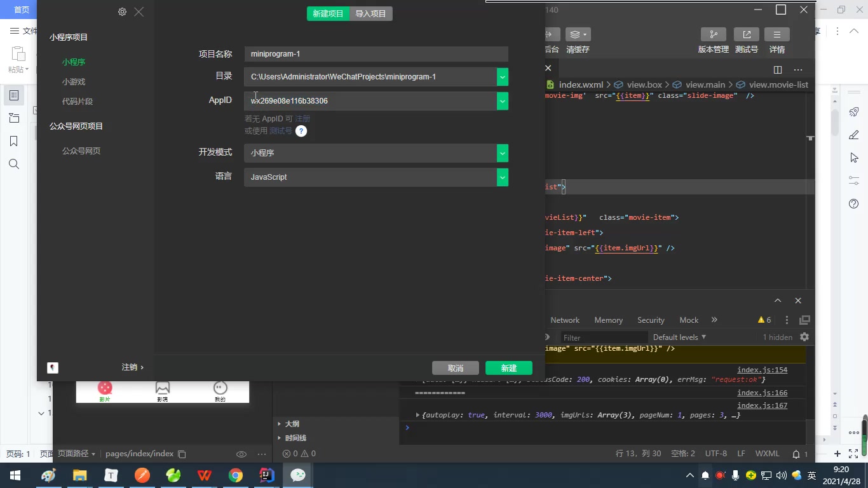This screenshot has width=868, height=488.
Task: Click the 取消 button
Action: 456,368
